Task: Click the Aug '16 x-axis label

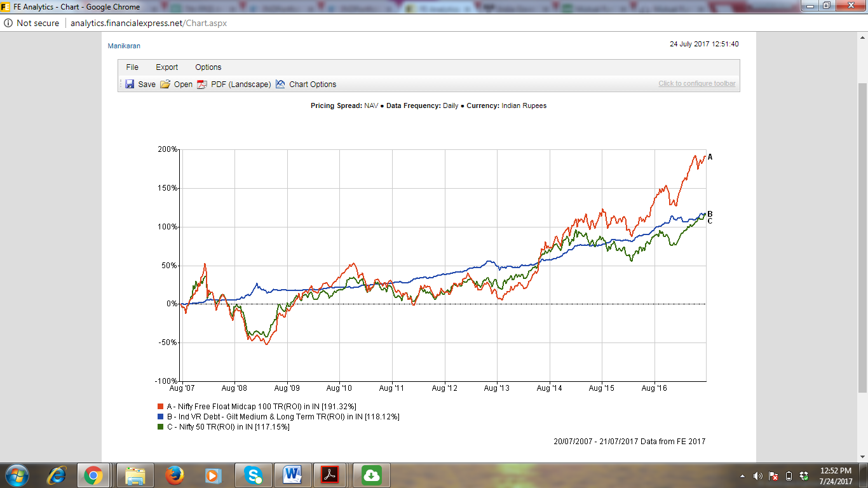Action: click(654, 388)
